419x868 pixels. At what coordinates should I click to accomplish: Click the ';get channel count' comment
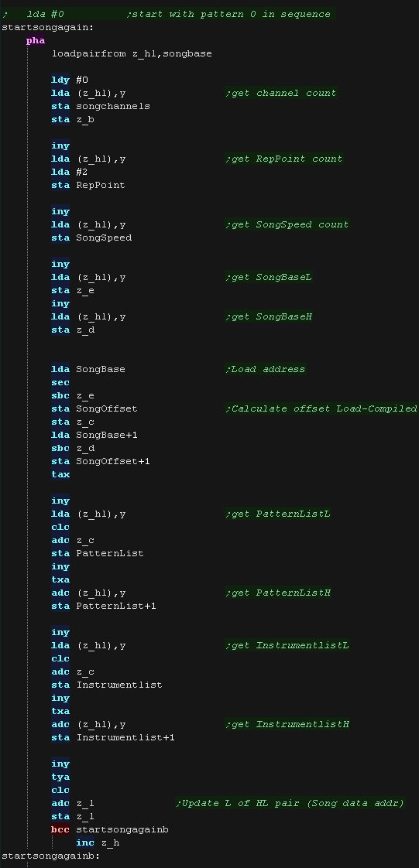(281, 93)
